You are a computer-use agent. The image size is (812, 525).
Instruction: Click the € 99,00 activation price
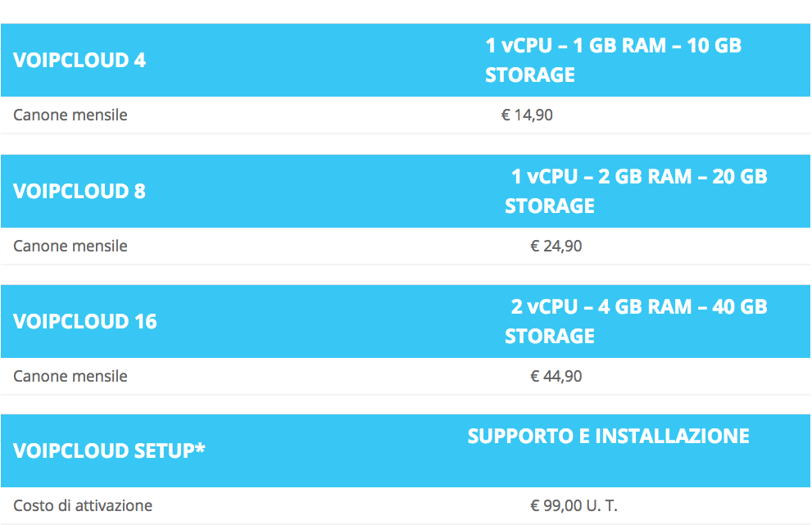coord(556,505)
